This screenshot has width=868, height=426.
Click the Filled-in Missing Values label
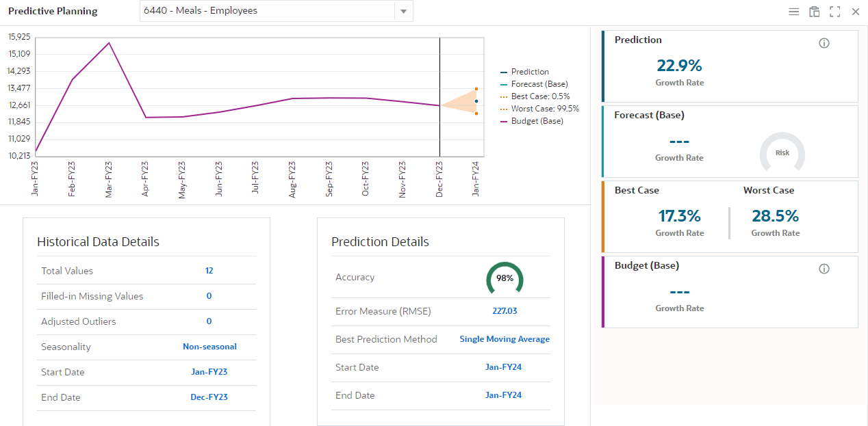tap(92, 296)
